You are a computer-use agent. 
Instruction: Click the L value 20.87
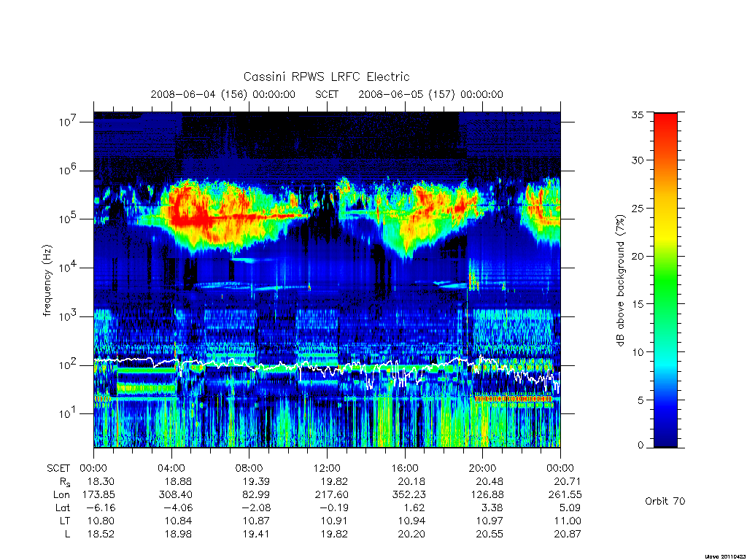[x=568, y=534]
